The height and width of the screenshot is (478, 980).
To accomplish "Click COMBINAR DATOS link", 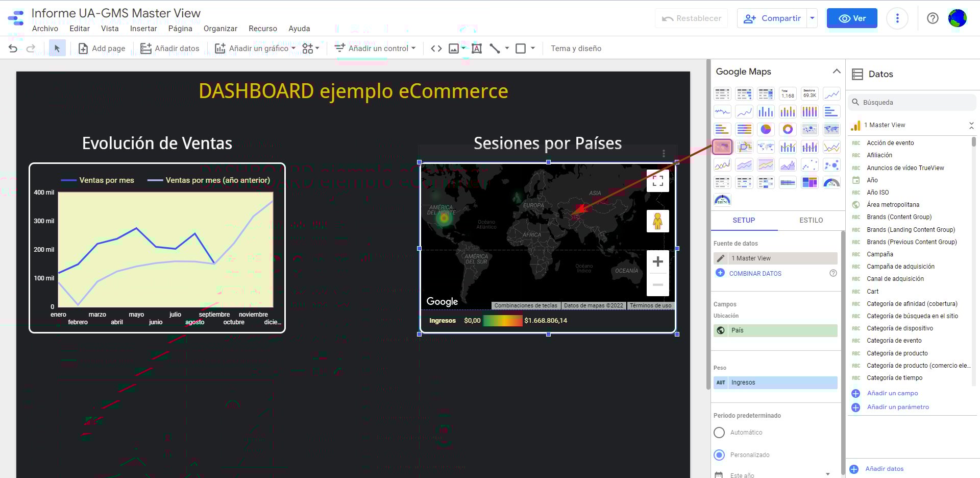I will 755,274.
